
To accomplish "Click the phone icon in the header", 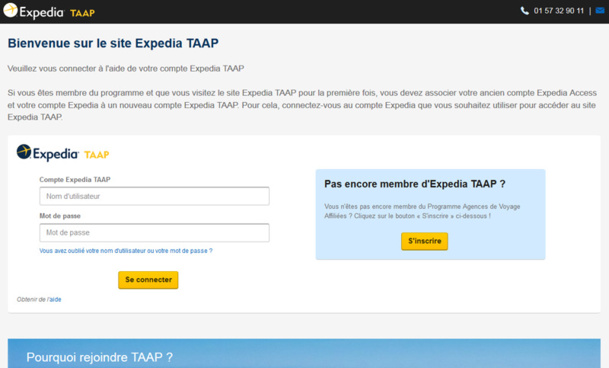I will click(524, 11).
